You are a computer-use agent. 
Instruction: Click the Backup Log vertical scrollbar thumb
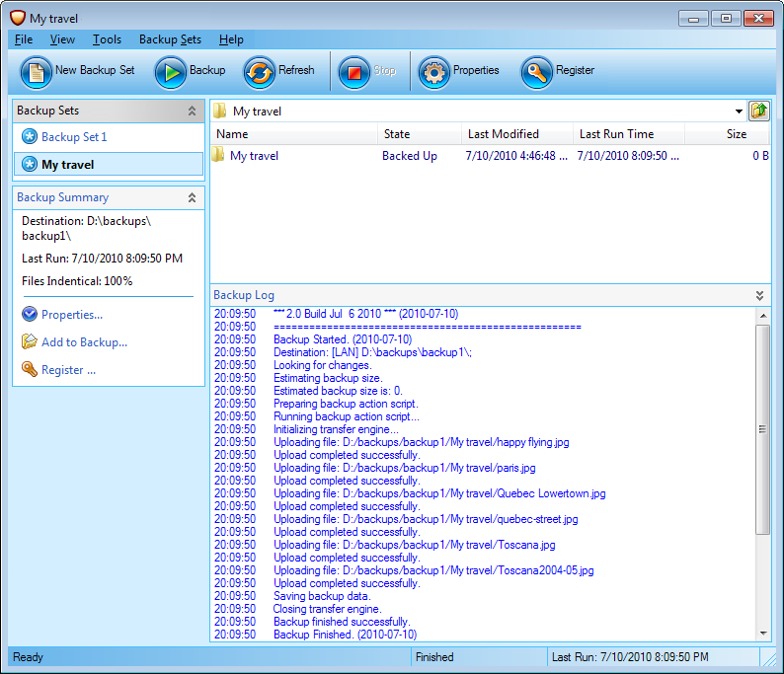(761, 429)
